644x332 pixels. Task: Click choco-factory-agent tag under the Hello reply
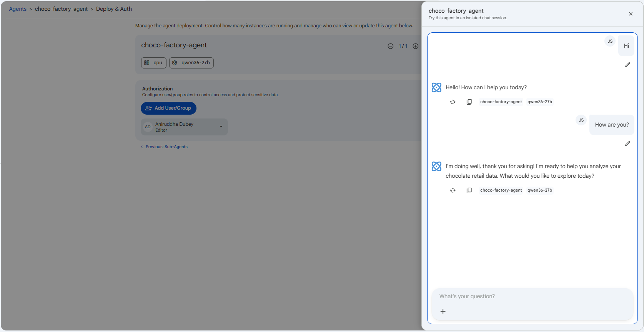click(x=501, y=102)
